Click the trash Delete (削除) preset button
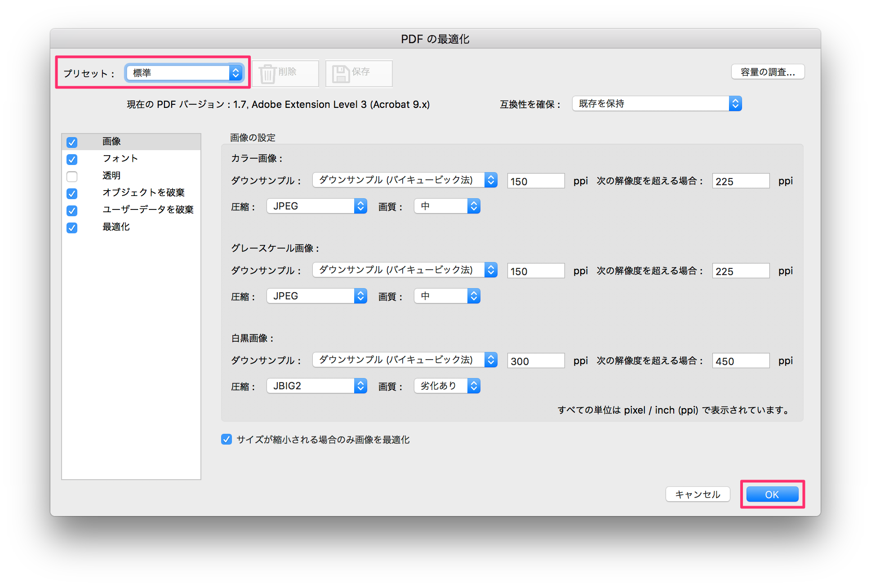871x588 pixels. point(285,73)
